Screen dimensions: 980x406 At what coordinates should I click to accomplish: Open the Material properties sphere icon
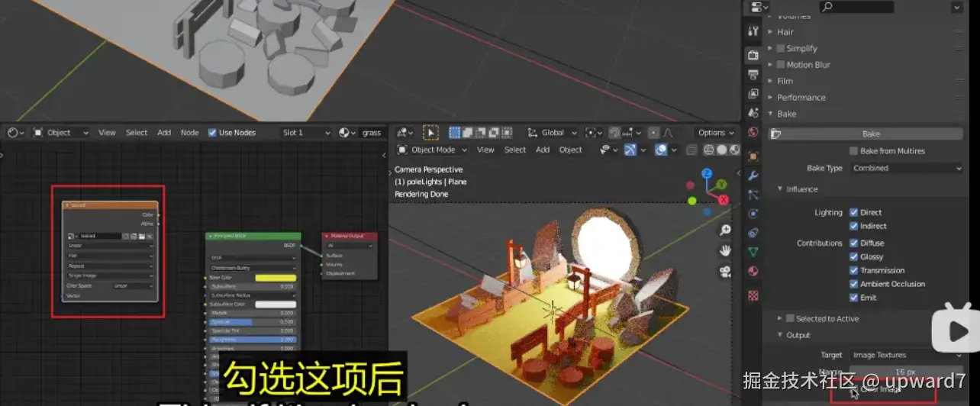753,271
